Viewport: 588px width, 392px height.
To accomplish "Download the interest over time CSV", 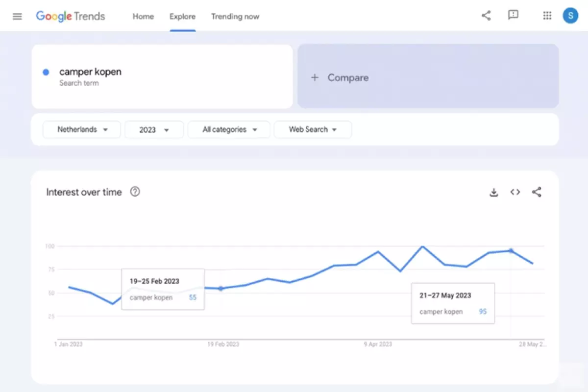I will click(x=493, y=193).
